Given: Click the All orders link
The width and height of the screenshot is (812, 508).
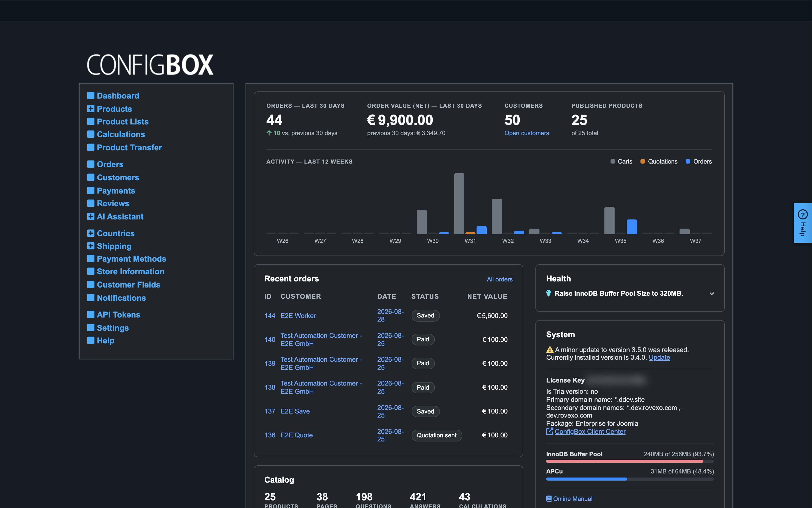Looking at the screenshot, I should 500,279.
